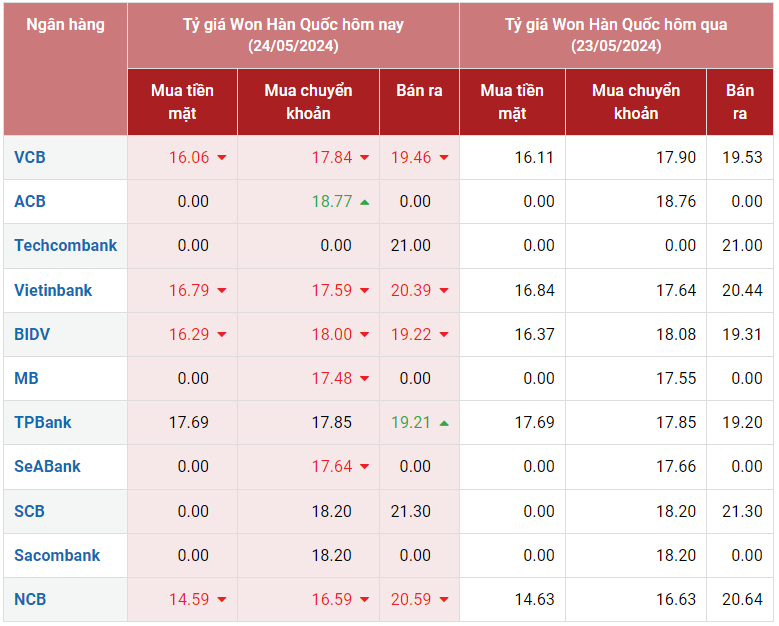
Task: Open the VCB bank link
Action: [30, 157]
